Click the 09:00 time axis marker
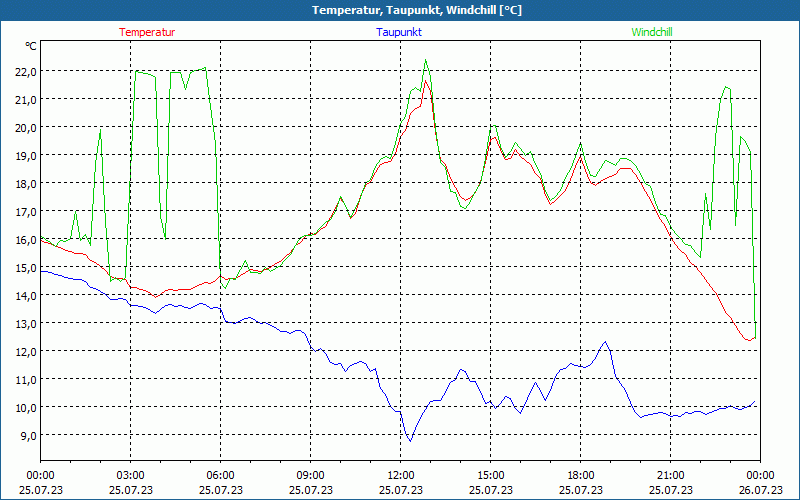800x500 pixels. (x=310, y=475)
